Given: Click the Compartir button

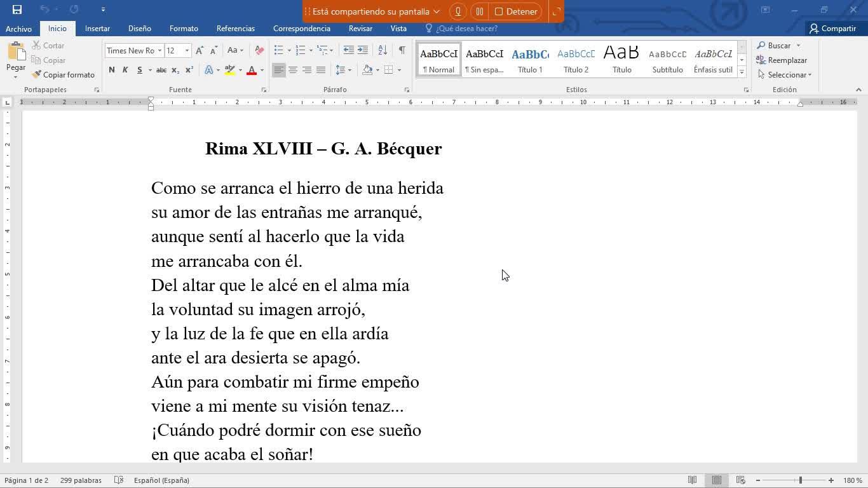Looking at the screenshot, I should 832,29.
